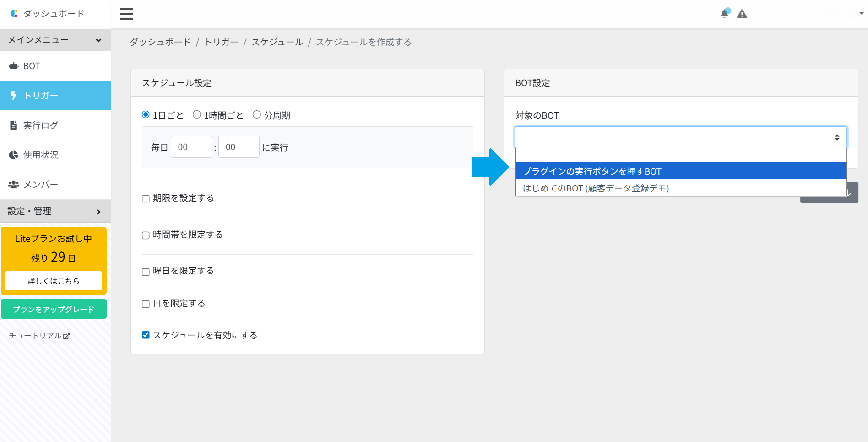Select the 1時間ごと radio button

pyautogui.click(x=197, y=115)
